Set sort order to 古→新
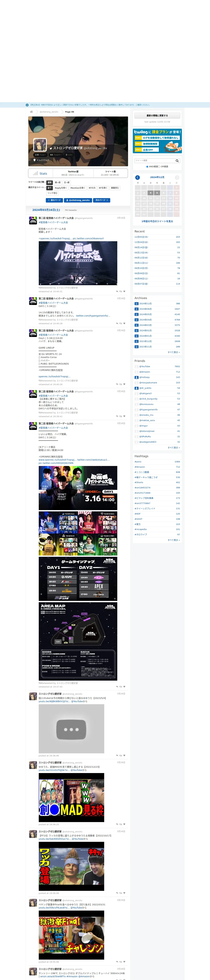Viewport: 210px width, 980px height. tap(67, 183)
